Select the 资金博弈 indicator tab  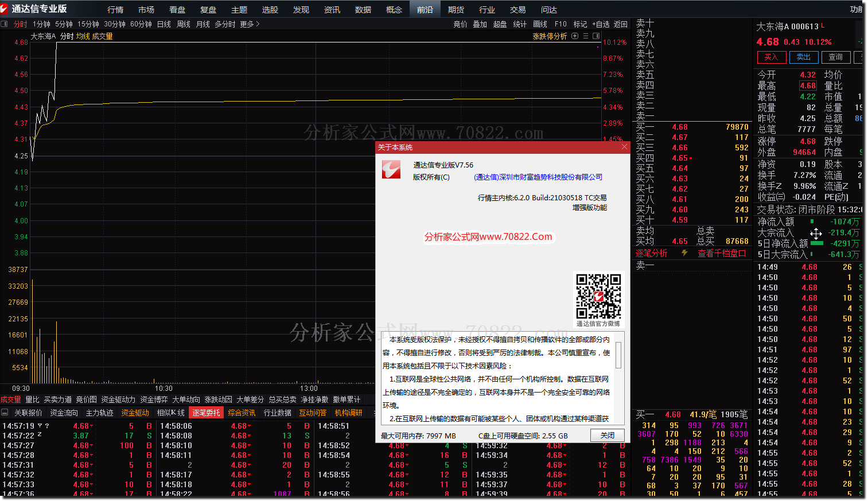tap(154, 399)
